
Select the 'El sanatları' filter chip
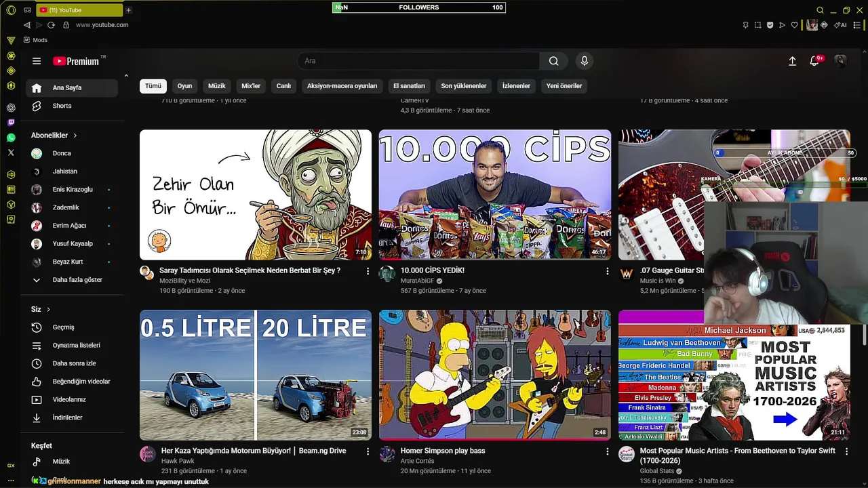[409, 86]
